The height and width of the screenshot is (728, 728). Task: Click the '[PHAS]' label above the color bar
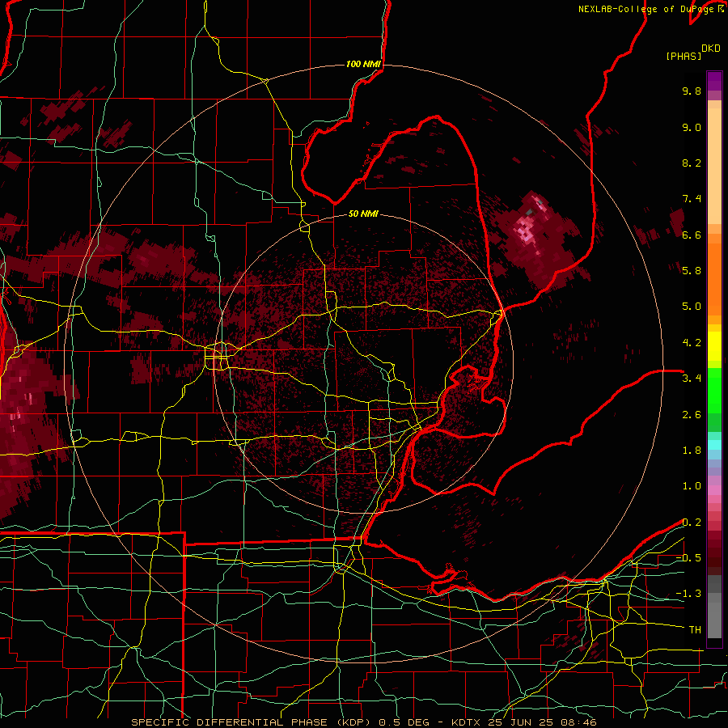[x=684, y=57]
